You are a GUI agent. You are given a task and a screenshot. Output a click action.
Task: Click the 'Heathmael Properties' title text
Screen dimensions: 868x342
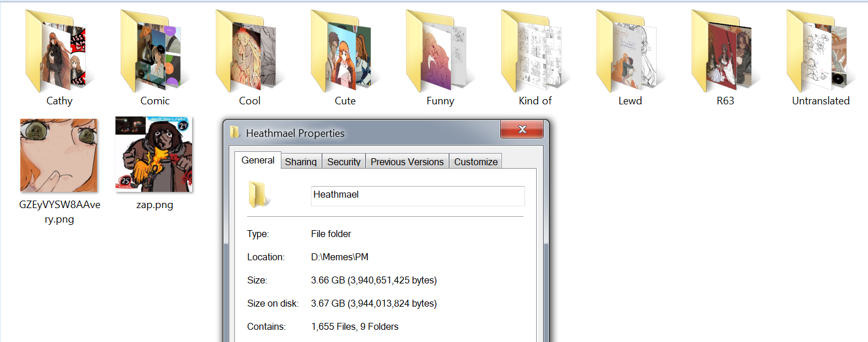pyautogui.click(x=295, y=133)
